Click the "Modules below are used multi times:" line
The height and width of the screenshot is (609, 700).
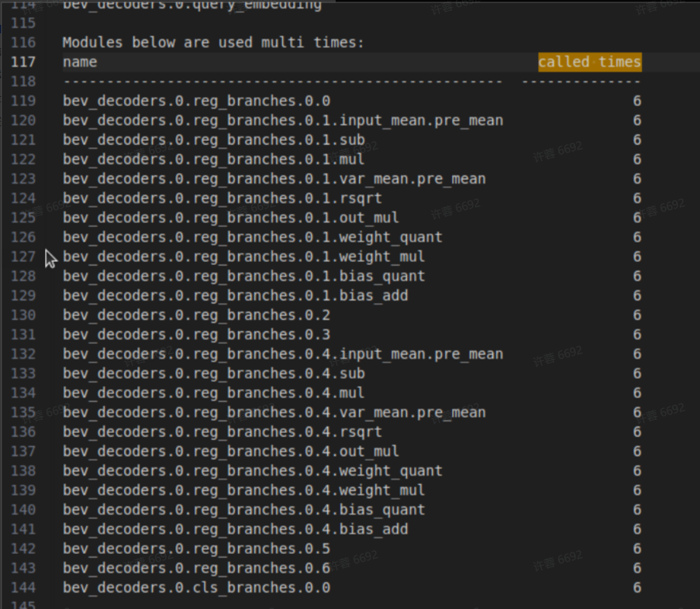[x=213, y=43]
